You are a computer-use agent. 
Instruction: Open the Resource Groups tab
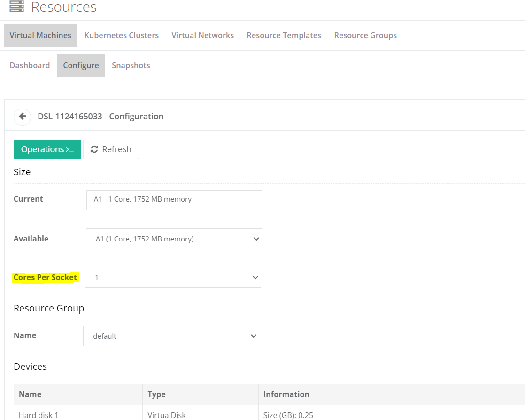(365, 36)
